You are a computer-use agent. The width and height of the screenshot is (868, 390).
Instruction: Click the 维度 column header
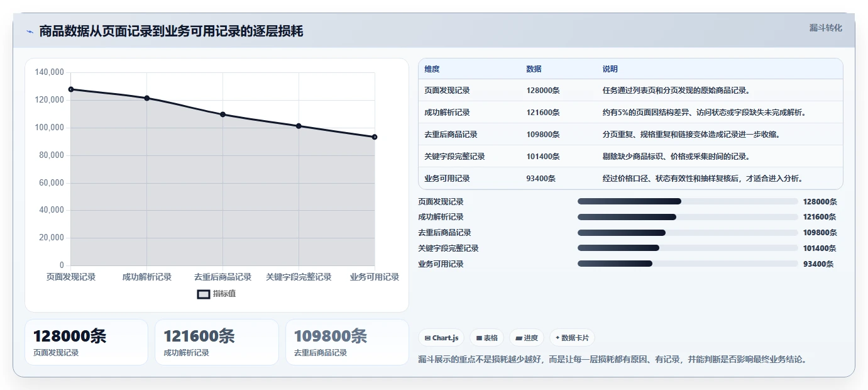coord(432,69)
